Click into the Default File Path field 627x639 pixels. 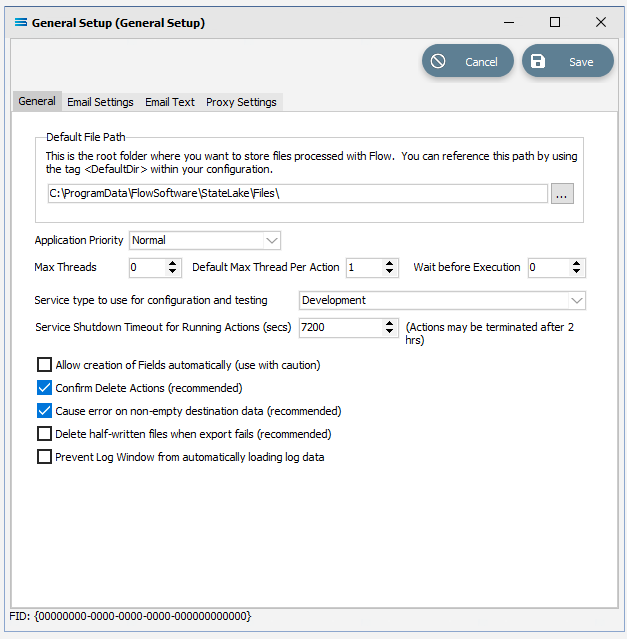297,194
